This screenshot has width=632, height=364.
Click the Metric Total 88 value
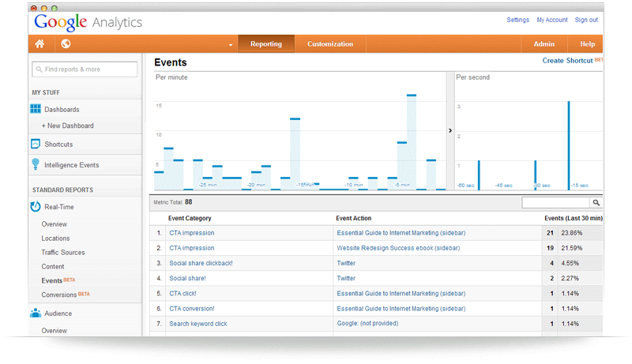(188, 202)
